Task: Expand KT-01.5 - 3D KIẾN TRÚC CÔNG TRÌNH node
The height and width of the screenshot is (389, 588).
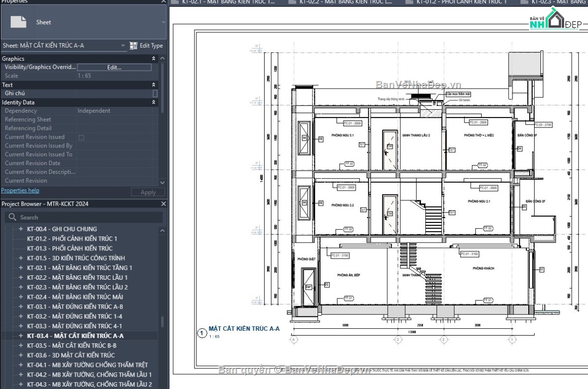Action: (21, 258)
